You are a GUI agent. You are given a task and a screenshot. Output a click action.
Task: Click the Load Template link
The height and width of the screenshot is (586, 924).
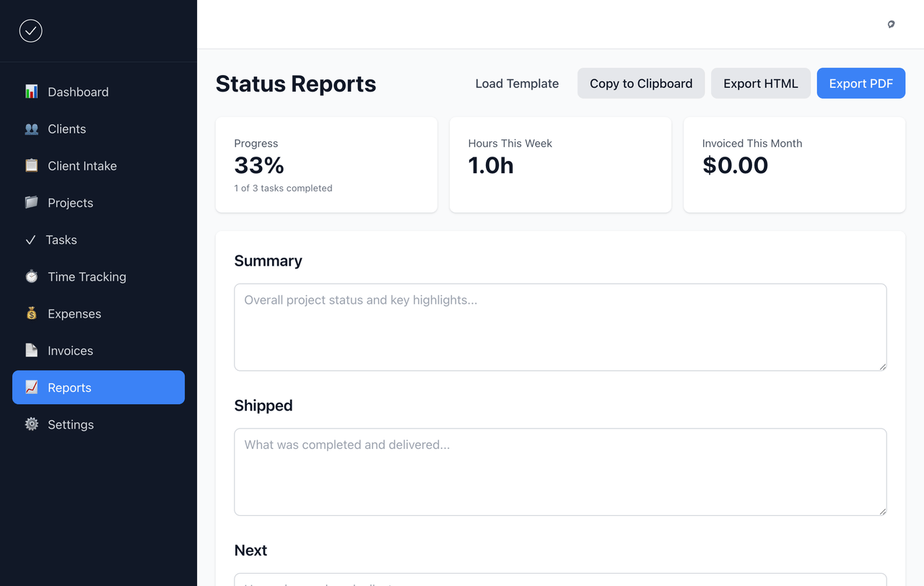517,83
